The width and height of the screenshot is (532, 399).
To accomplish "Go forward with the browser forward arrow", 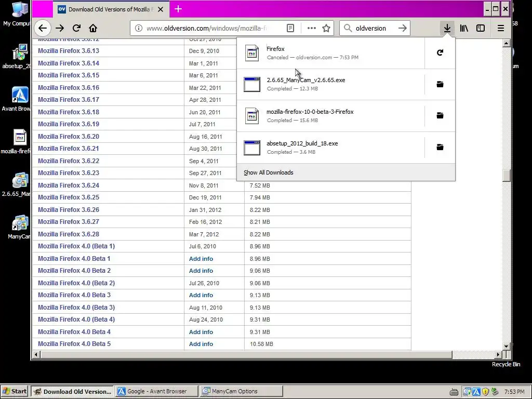I will click(x=60, y=28).
